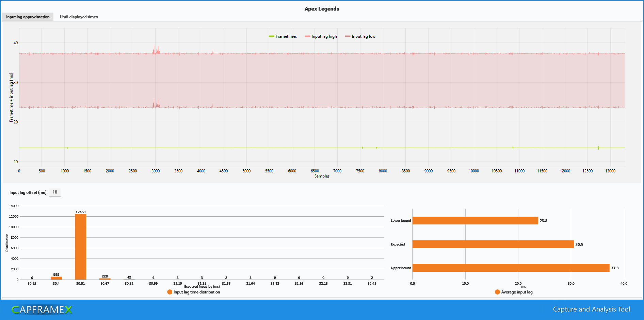Click the Input lag offset (ms) label
Screen dimensions: 644x320
coord(29,192)
